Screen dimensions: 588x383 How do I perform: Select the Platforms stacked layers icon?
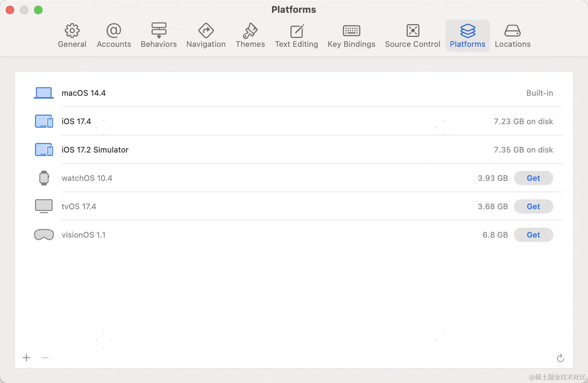pos(468,31)
